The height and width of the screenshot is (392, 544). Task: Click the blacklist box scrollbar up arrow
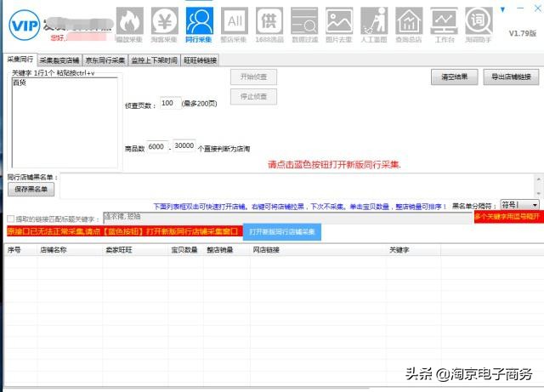pos(538,179)
